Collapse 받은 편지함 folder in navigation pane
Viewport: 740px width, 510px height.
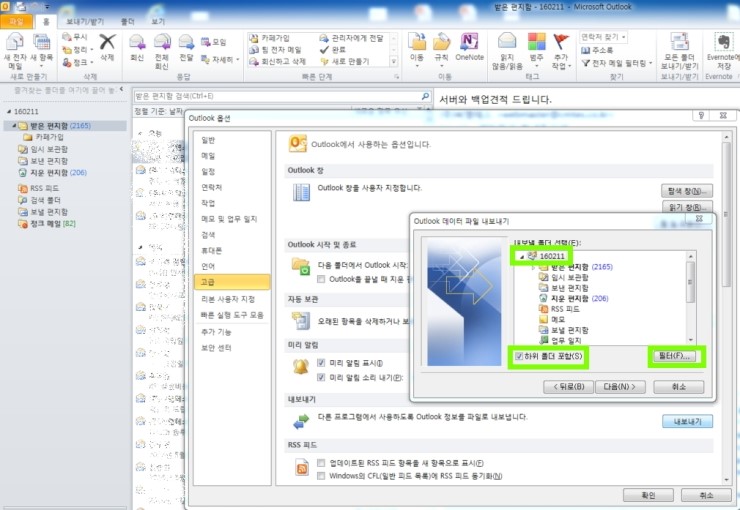14,125
